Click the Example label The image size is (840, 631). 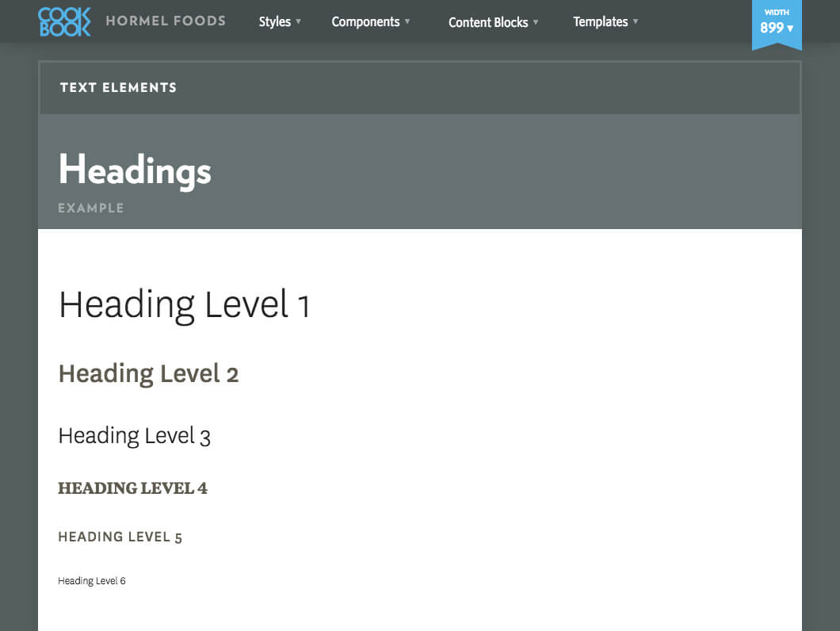(x=91, y=208)
